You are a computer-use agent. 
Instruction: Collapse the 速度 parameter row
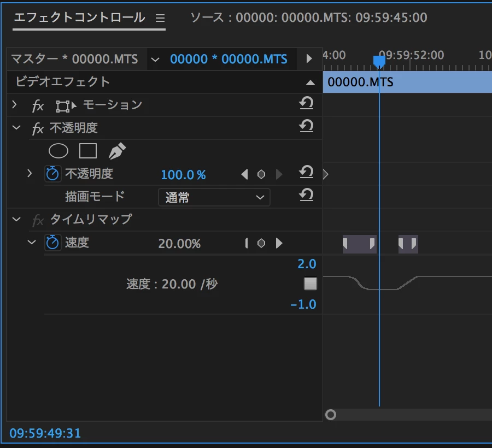coord(32,242)
